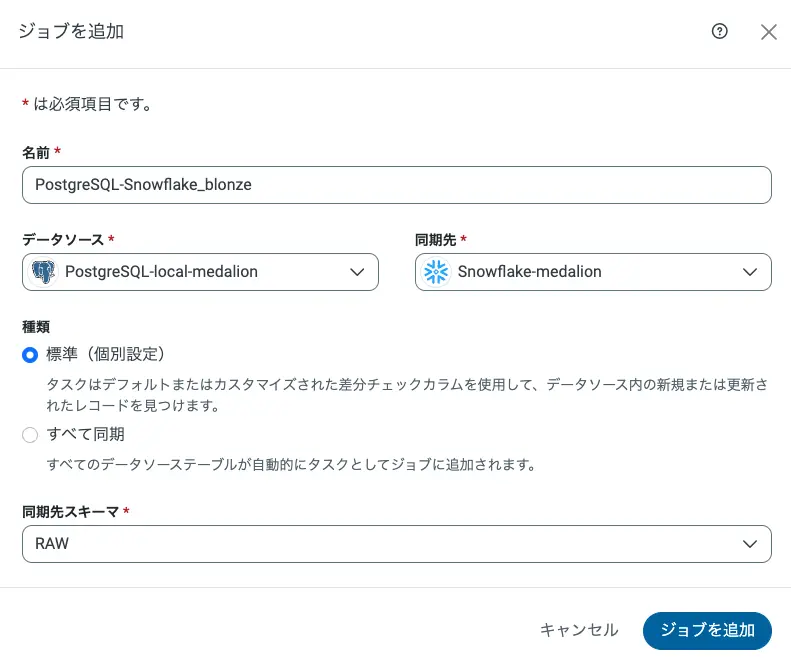This screenshot has height=668, width=791.
Task: Click the Snowflake-medalion selected value
Action: 529,272
